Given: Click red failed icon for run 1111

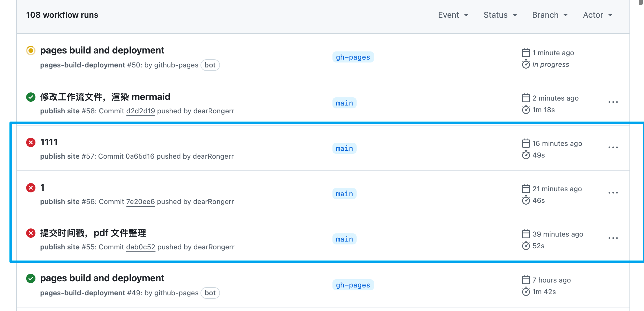Looking at the screenshot, I should click(x=31, y=142).
